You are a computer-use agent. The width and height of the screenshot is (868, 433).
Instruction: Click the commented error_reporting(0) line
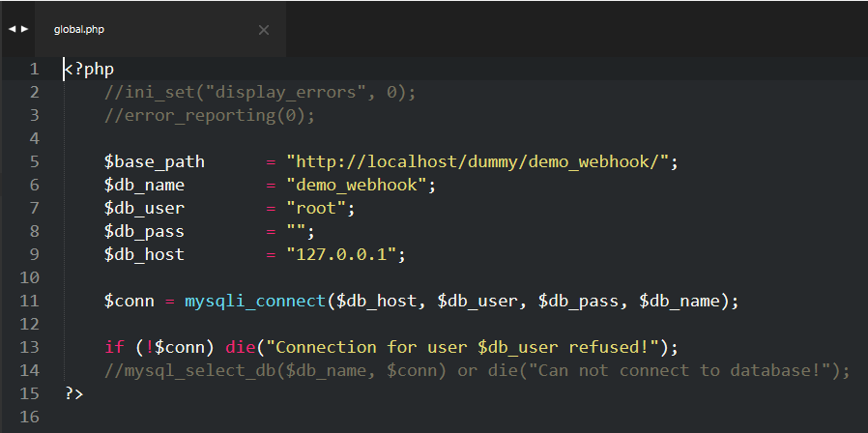(210, 116)
